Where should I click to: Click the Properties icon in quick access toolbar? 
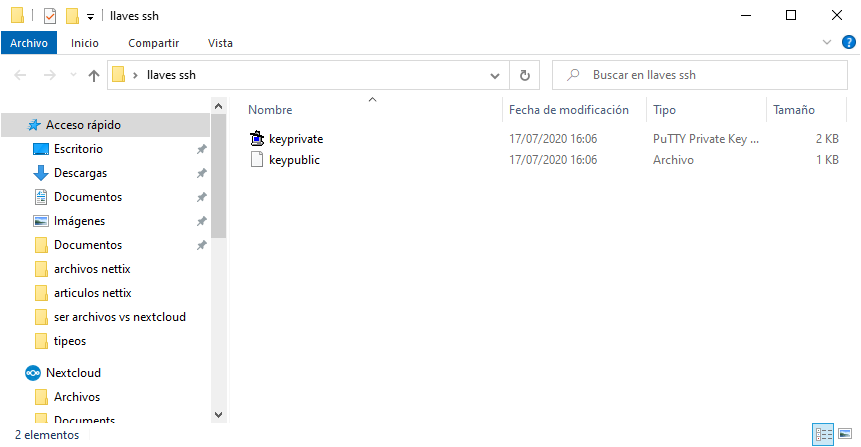(x=50, y=16)
